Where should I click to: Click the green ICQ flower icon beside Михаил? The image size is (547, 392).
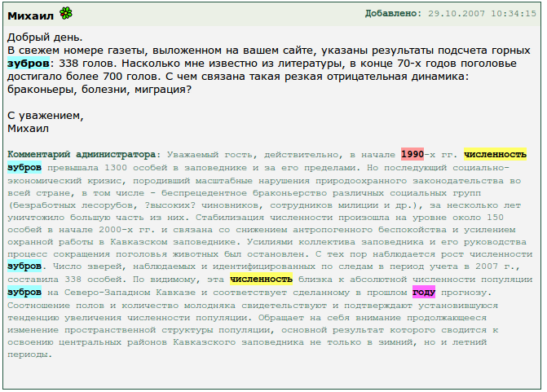pos(66,13)
